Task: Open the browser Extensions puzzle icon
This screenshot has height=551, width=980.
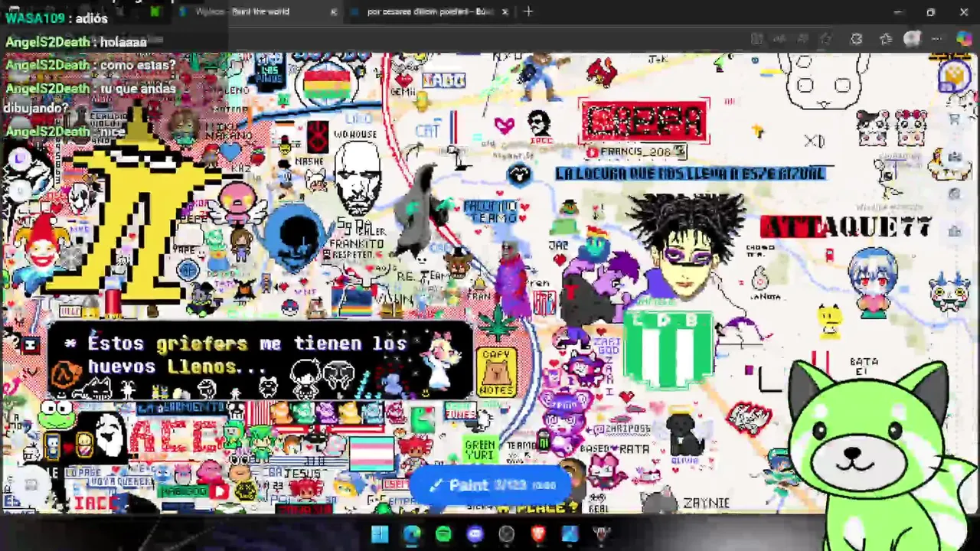Action: click(856, 39)
